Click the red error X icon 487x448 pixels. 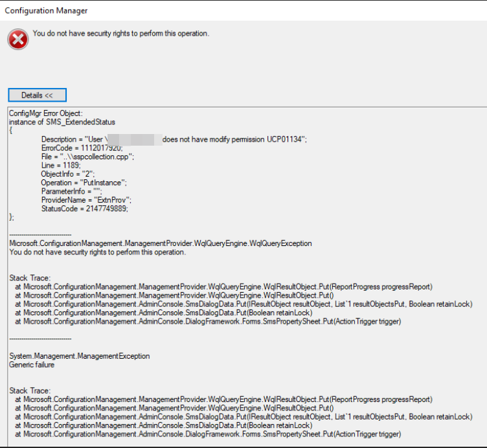tap(18, 39)
